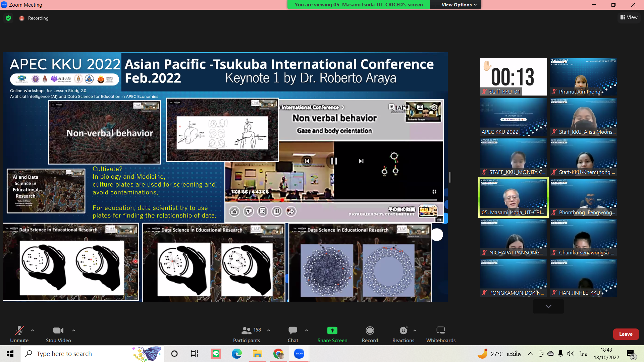Stop Video camera toggle
Image resolution: width=644 pixels, height=362 pixels.
pyautogui.click(x=58, y=331)
